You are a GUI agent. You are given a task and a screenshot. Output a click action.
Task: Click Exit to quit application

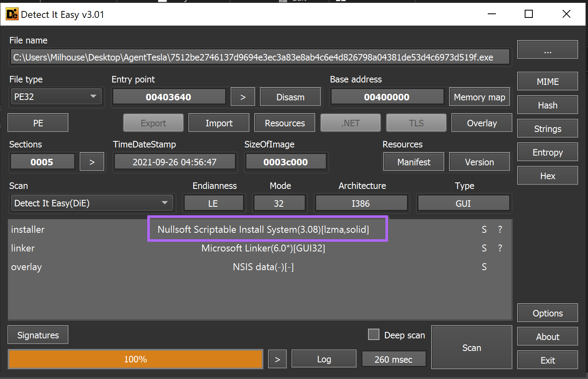547,360
